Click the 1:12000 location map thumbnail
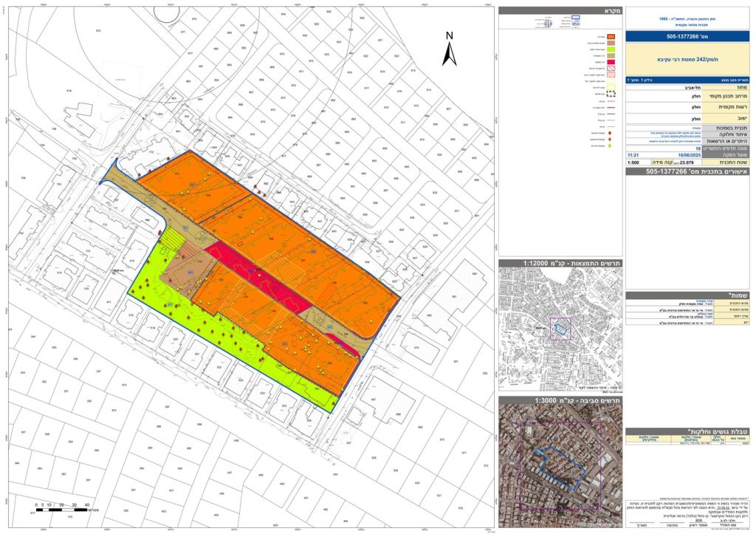This screenshot has width=756, height=534. coord(560,329)
